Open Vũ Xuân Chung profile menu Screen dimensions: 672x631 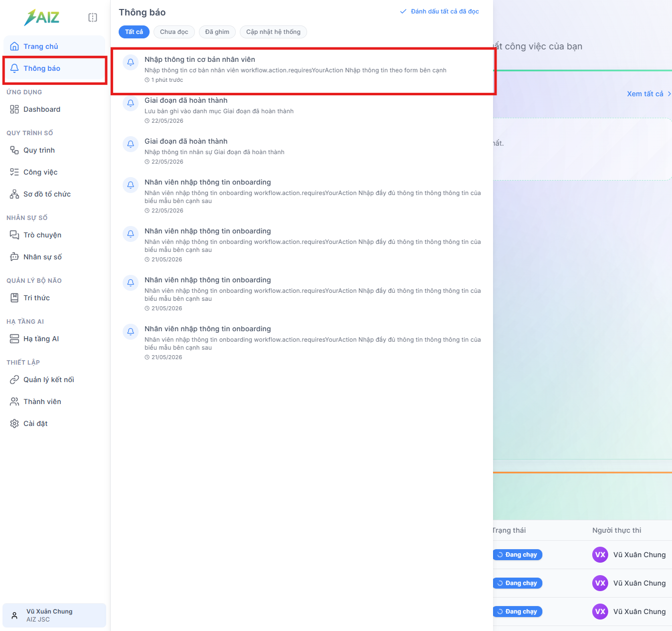[54, 615]
